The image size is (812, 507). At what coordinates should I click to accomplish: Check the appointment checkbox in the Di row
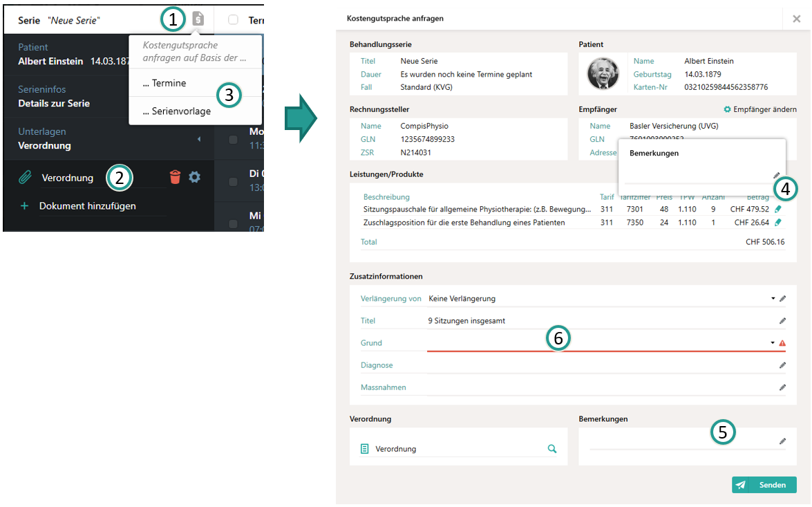[234, 182]
